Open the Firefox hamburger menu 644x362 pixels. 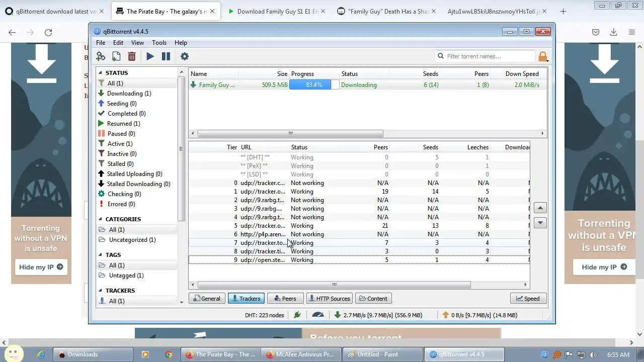(x=632, y=32)
